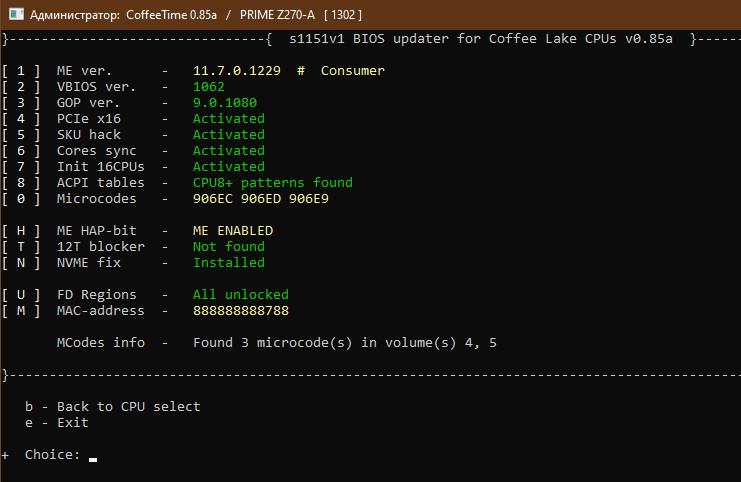The width and height of the screenshot is (741, 482).
Task: Click 'b - Back to CPU select' line
Action: [x=112, y=406]
